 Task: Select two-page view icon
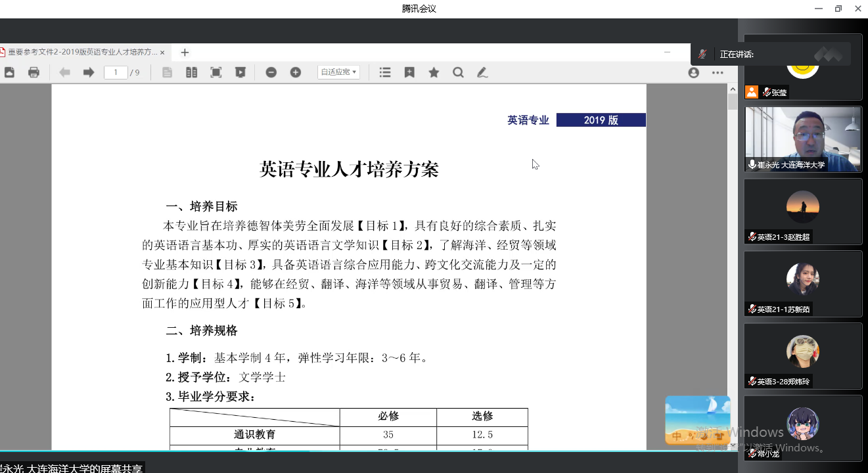pos(191,72)
